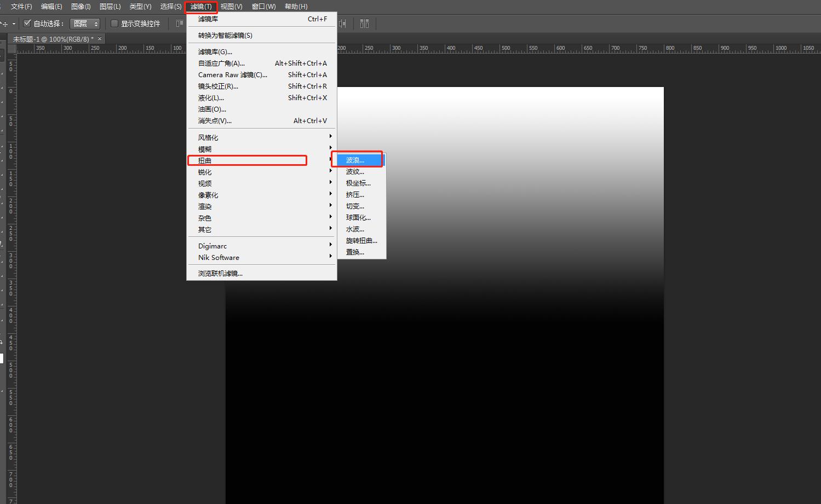The width and height of the screenshot is (821, 504).
Task: Select 球面化... distort filter
Action: click(x=361, y=218)
